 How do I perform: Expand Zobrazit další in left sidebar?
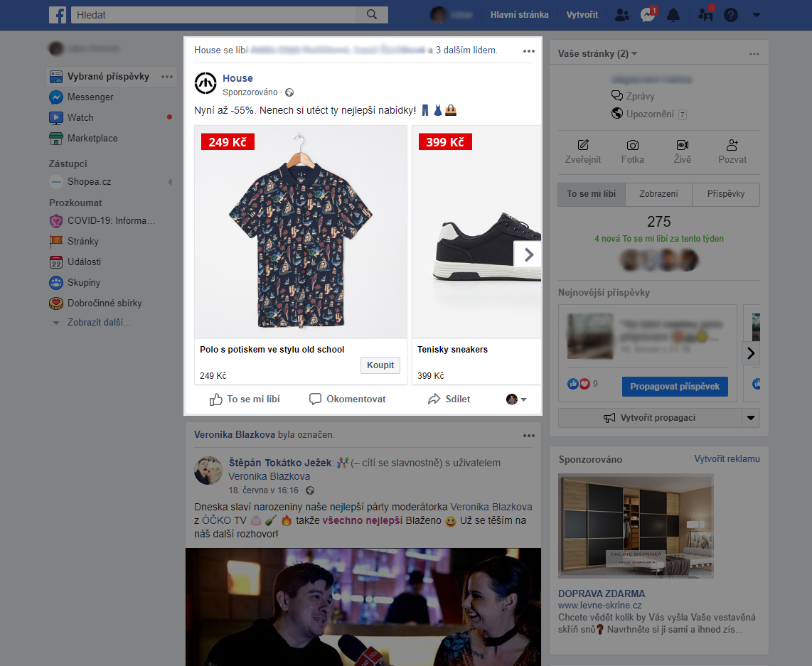pos(98,323)
